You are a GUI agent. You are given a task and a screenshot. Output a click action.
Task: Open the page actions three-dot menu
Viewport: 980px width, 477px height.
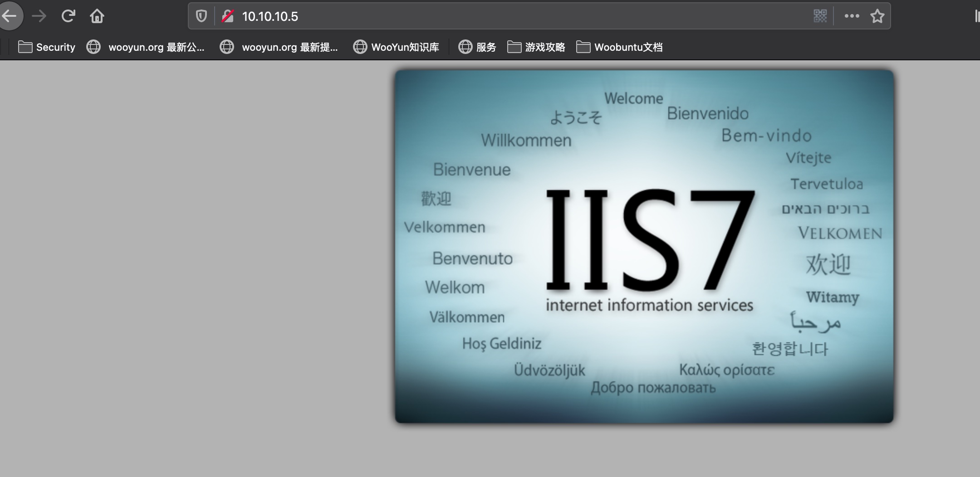tap(852, 16)
